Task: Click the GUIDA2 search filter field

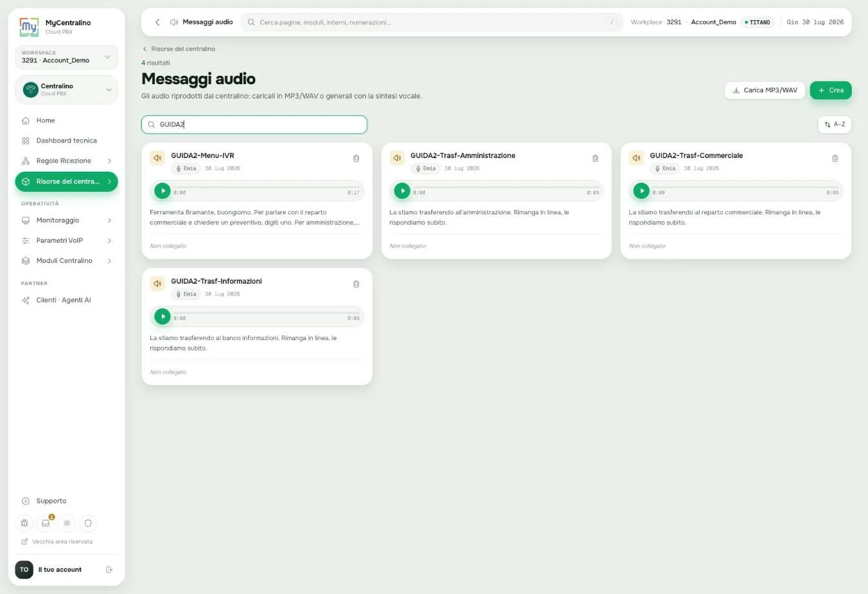Action: coord(254,124)
